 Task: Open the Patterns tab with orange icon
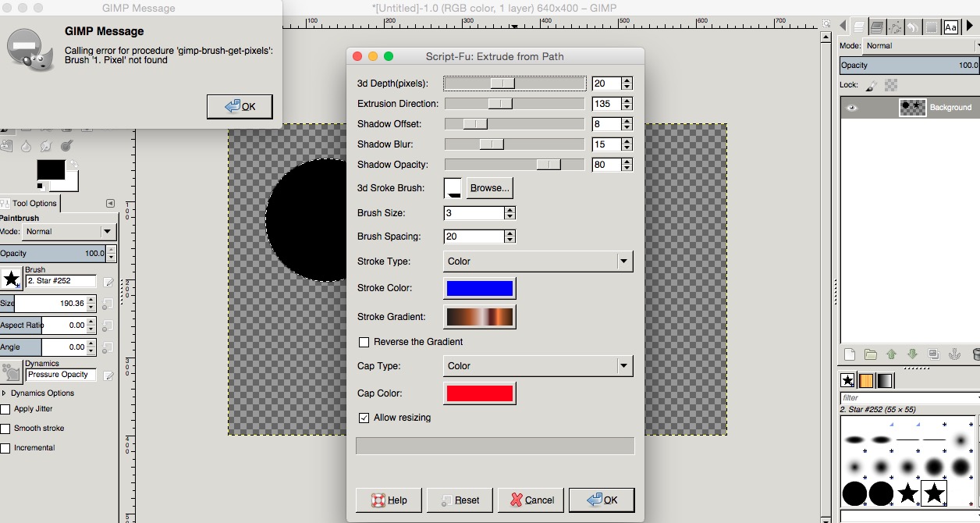[866, 381]
